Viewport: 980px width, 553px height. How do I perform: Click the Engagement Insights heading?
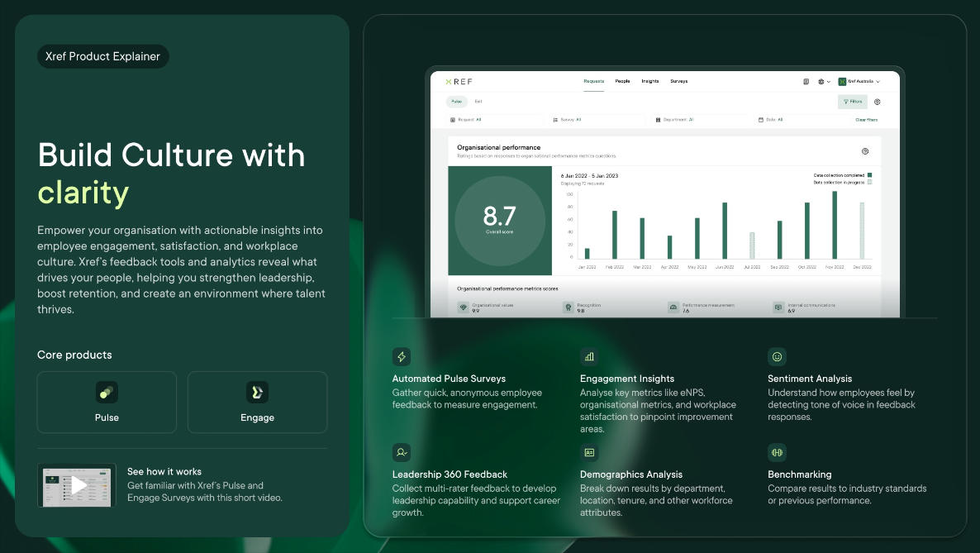click(627, 379)
